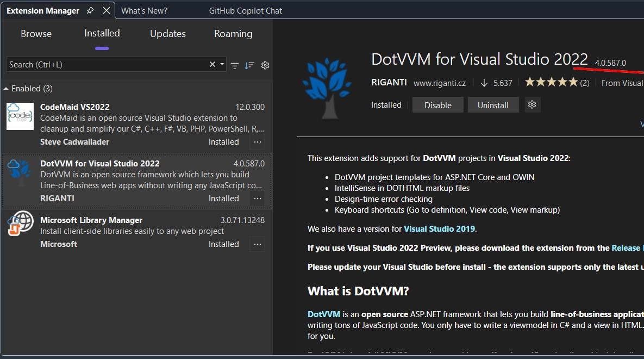Image resolution: width=644 pixels, height=359 pixels.
Task: Expand the search box dropdown arrow
Action: [x=222, y=65]
